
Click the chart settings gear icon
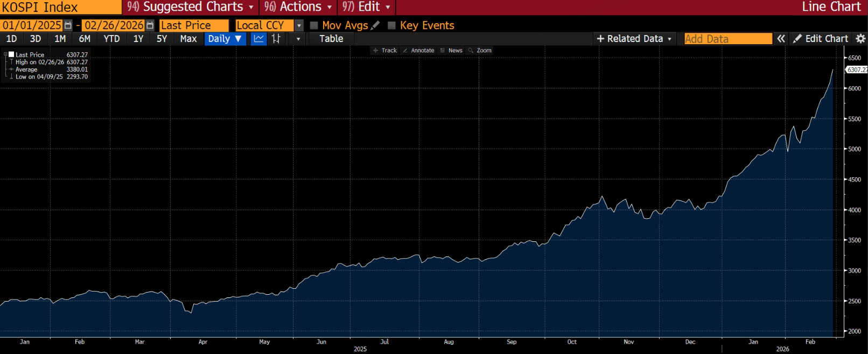(860, 39)
